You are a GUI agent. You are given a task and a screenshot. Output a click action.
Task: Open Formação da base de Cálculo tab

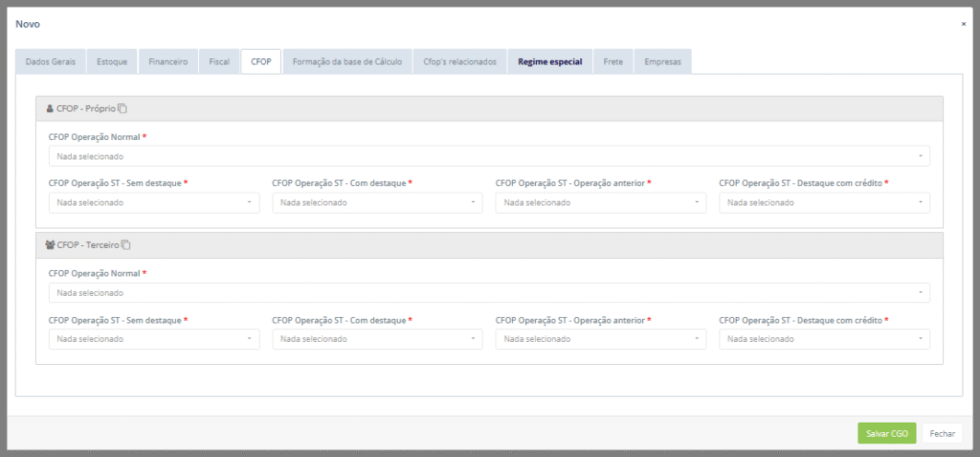click(x=348, y=61)
